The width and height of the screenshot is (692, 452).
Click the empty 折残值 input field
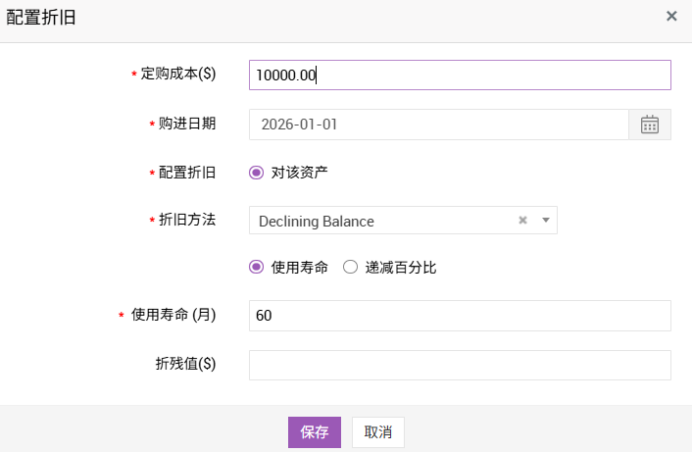[x=459, y=365]
